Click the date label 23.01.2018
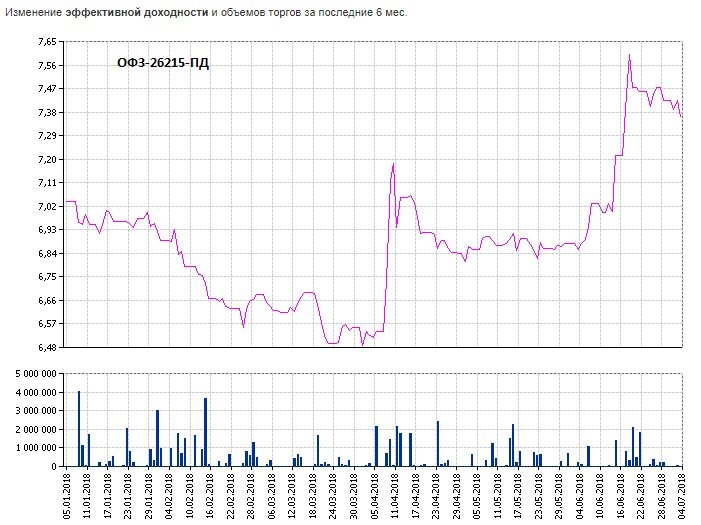 tap(128, 497)
